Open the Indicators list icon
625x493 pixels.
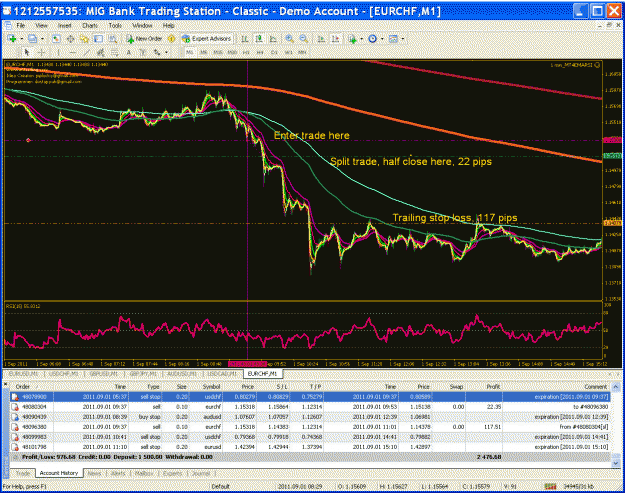click(x=352, y=39)
